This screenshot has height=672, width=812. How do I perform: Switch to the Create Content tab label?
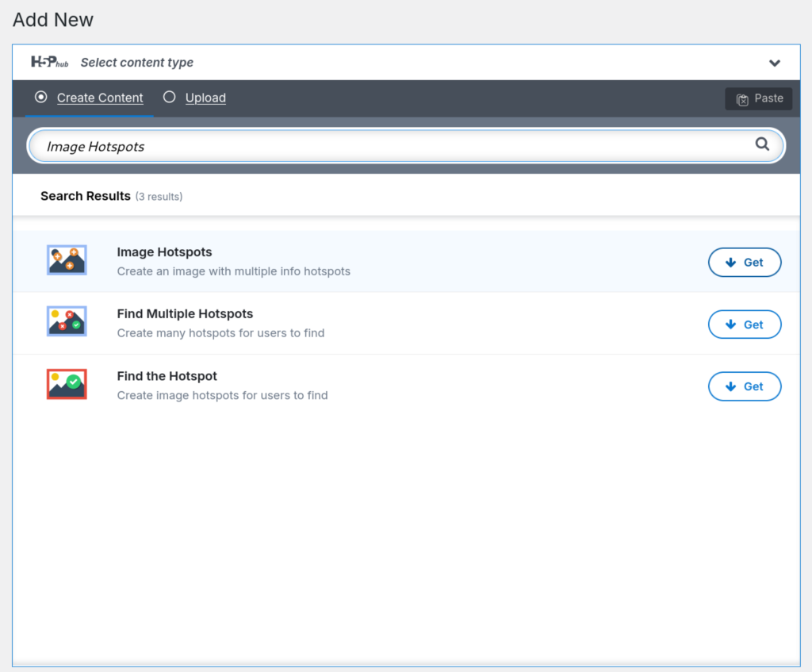coord(100,98)
